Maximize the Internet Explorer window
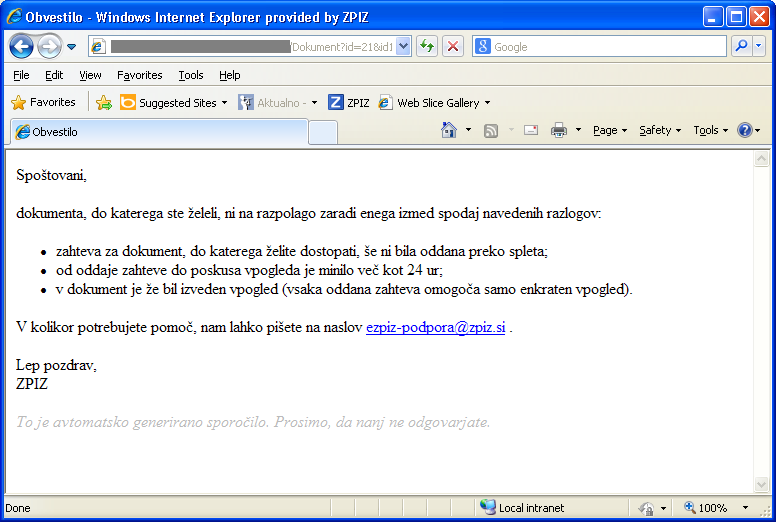This screenshot has width=776, height=522. [x=736, y=17]
